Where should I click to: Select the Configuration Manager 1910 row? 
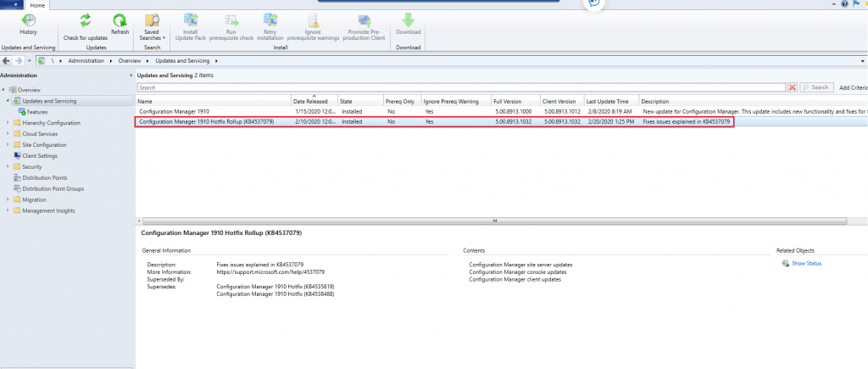click(x=502, y=111)
